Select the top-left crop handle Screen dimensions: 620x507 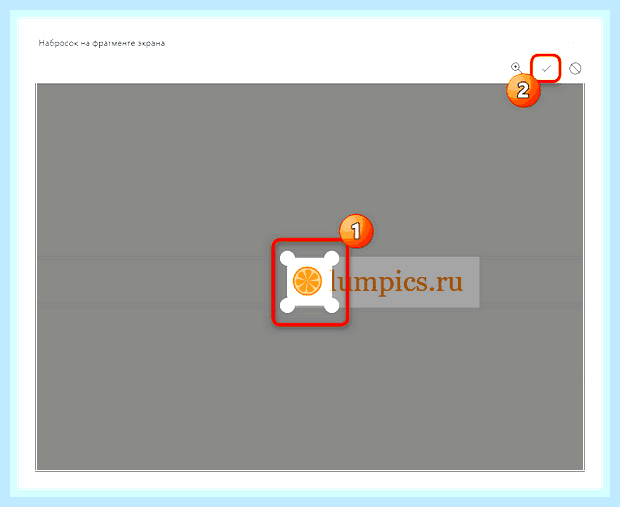click(x=287, y=259)
